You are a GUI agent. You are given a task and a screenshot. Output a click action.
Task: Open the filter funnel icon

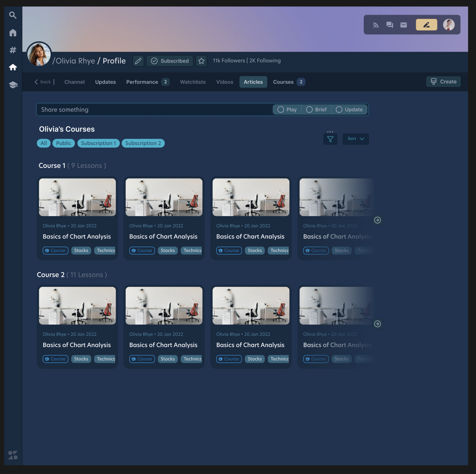pyautogui.click(x=330, y=139)
